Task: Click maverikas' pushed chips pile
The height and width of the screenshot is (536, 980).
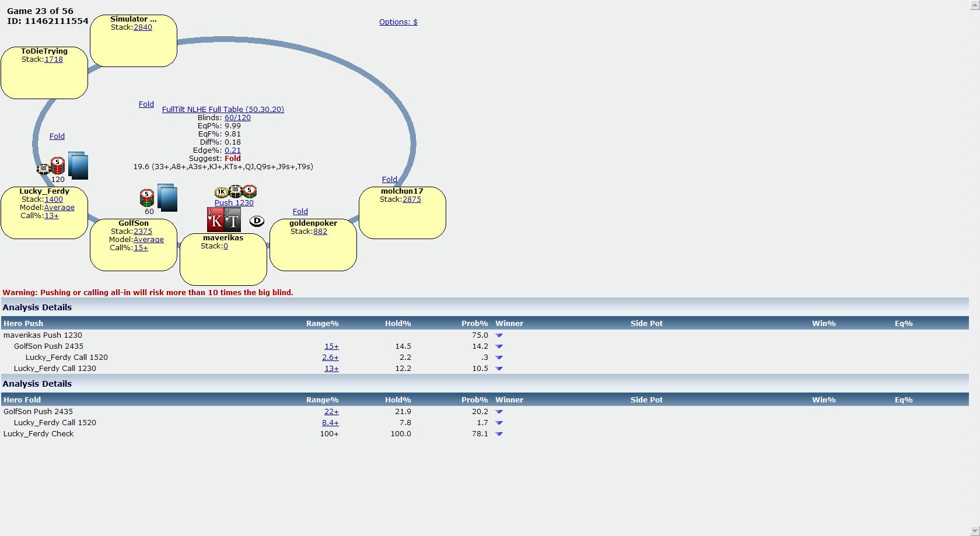Action: tap(236, 191)
